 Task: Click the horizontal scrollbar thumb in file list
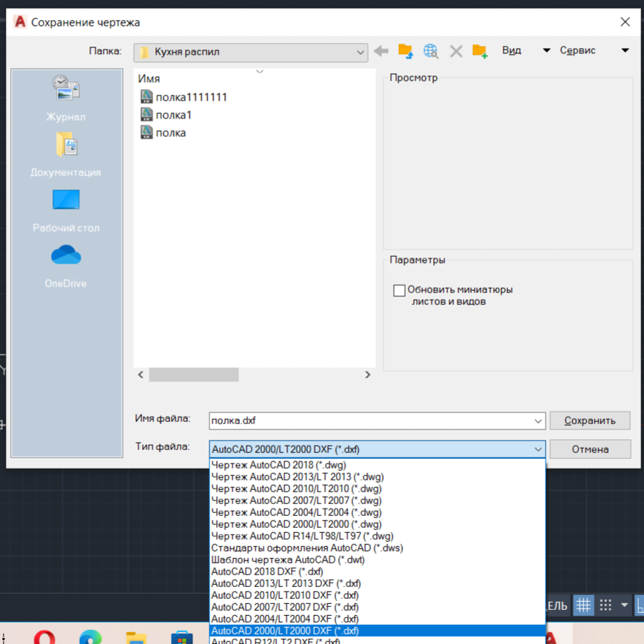(193, 375)
